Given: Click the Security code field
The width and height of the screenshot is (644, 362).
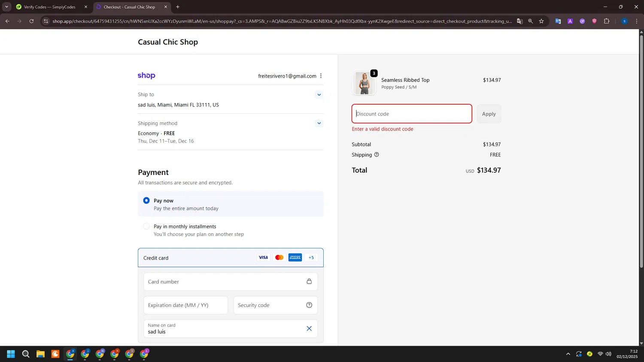Looking at the screenshot, I should [275, 305].
